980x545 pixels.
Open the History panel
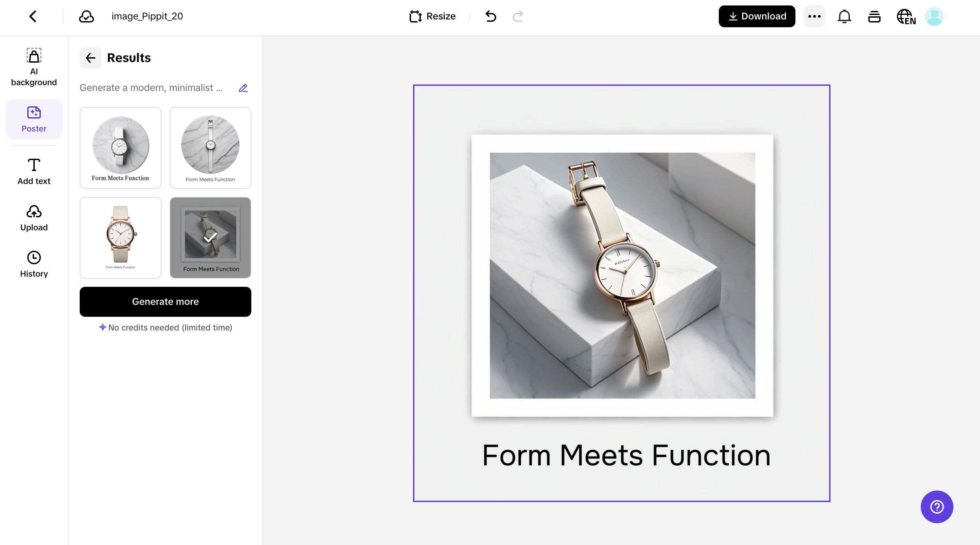pyautogui.click(x=34, y=264)
